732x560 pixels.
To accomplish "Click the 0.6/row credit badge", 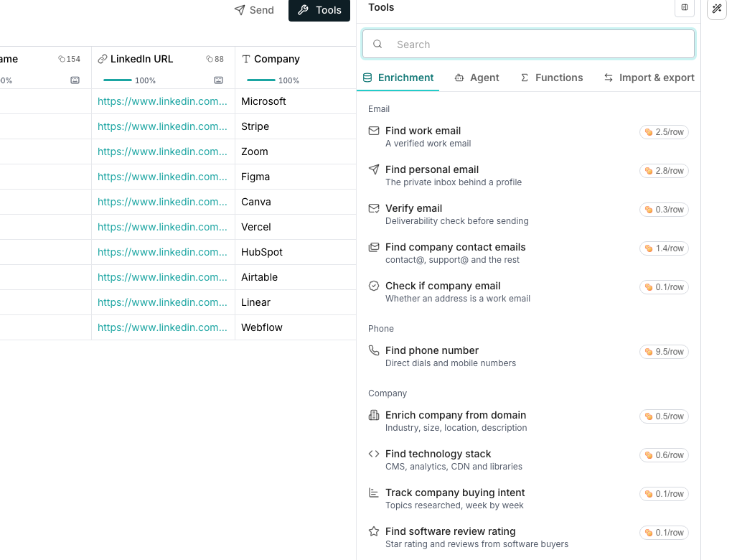I will tap(664, 455).
